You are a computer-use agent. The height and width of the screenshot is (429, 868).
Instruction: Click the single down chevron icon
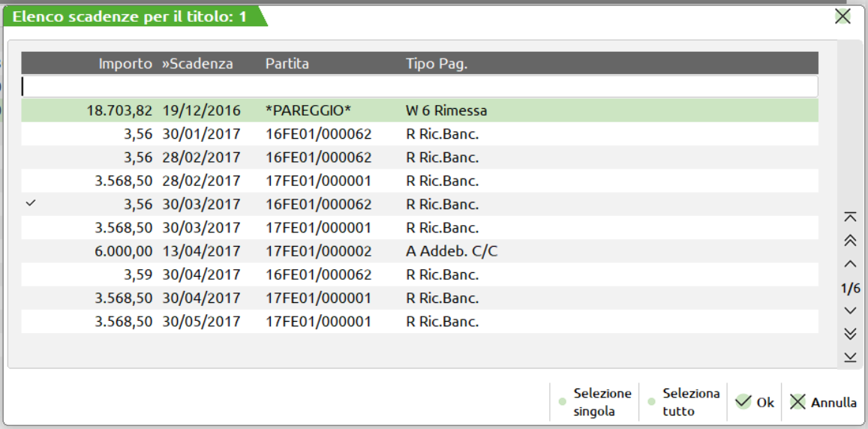850,310
